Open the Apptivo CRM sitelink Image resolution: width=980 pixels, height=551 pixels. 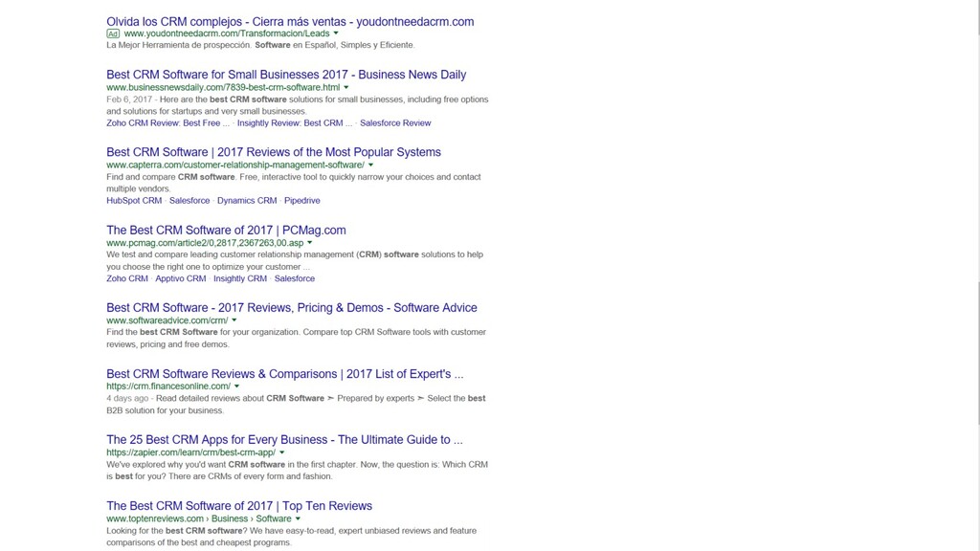click(181, 279)
